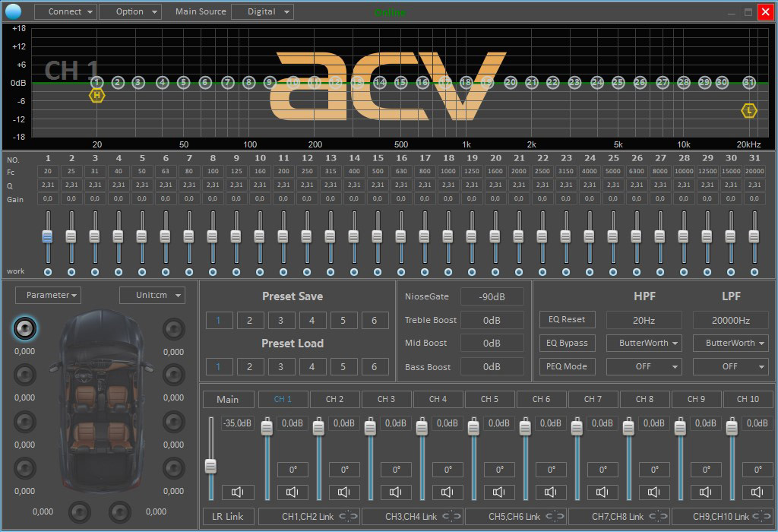Click the CH 3 level fader handle
The image size is (778, 532).
[x=370, y=427]
